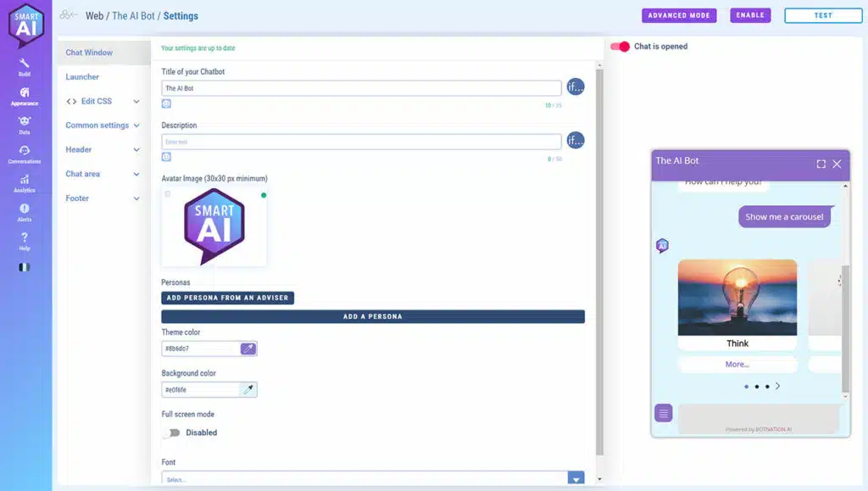The width and height of the screenshot is (868, 491).
Task: Expand the Edit CSS section
Action: click(x=103, y=101)
